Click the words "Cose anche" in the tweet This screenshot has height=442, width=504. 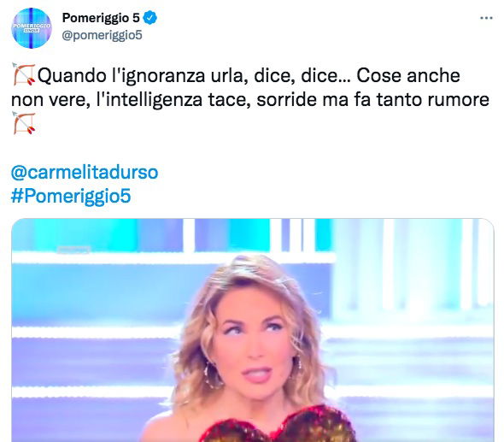click(x=408, y=75)
